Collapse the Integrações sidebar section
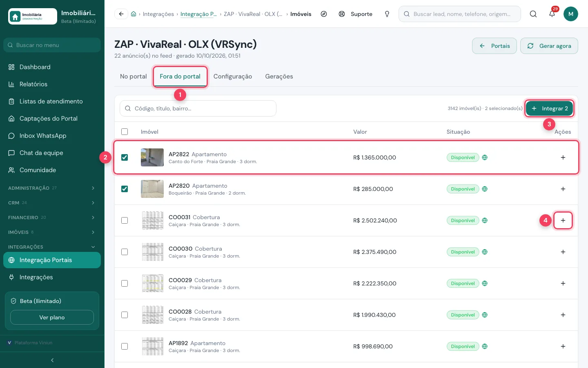Viewport: 588px width, 368px height. click(x=52, y=247)
